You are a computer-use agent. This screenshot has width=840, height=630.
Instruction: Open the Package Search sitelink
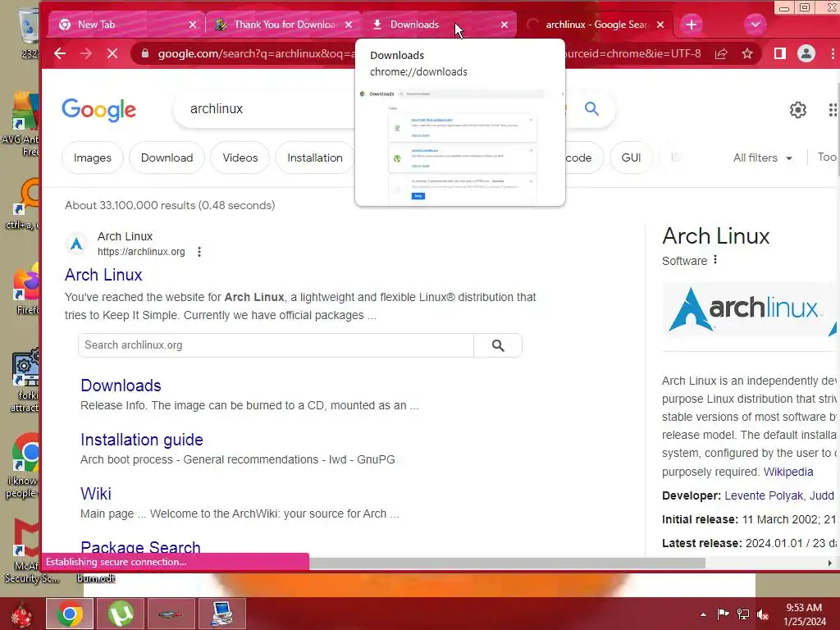point(141,547)
